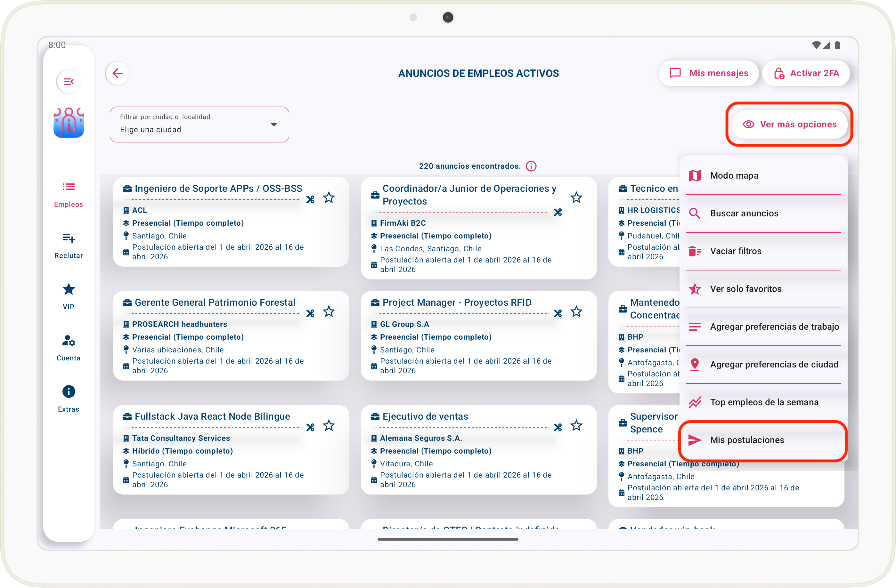This screenshot has width=896, height=588.
Task: Click the back arrow button
Action: coord(118,73)
